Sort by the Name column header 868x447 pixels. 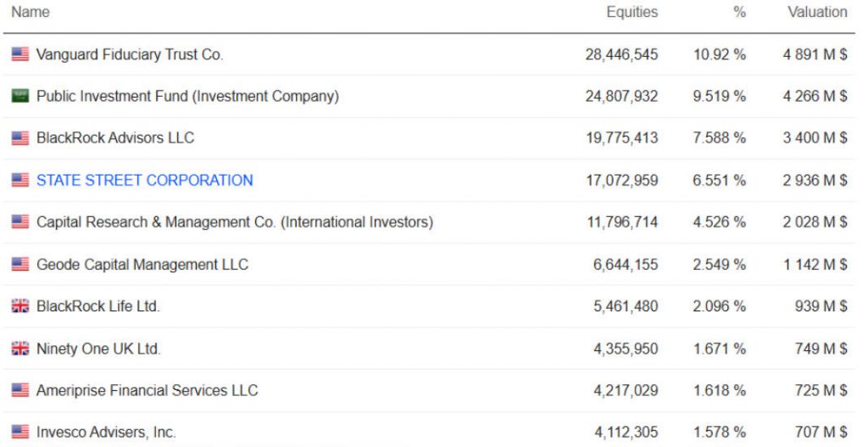(31, 12)
